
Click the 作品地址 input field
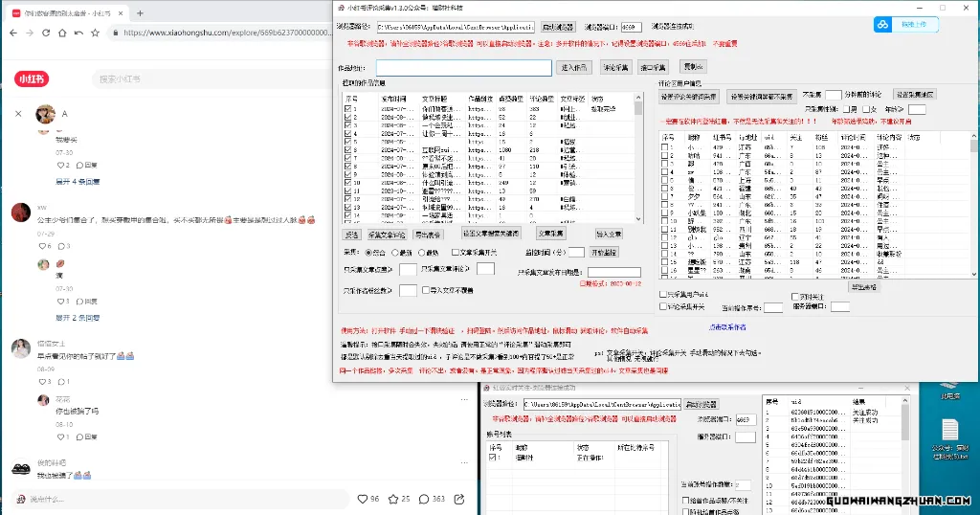click(464, 68)
